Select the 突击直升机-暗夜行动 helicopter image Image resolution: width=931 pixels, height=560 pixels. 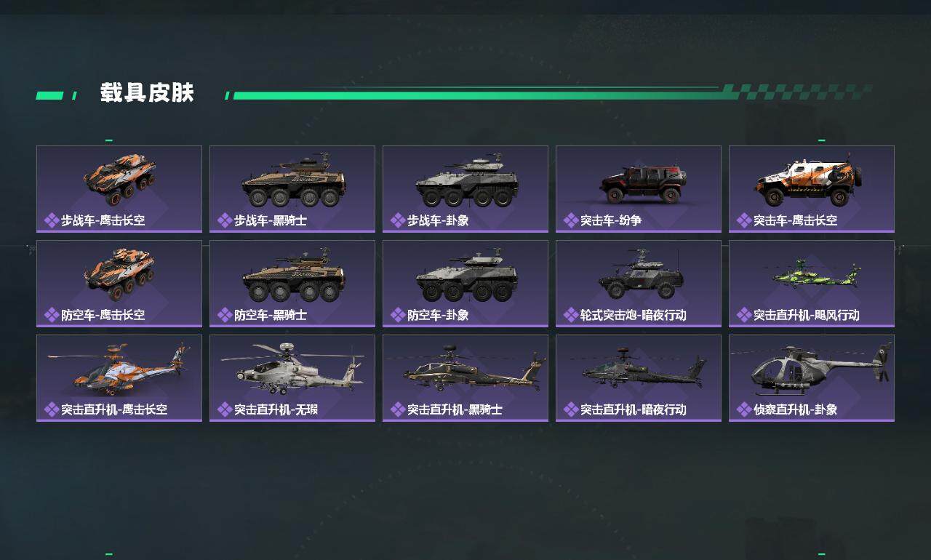pyautogui.click(x=644, y=369)
